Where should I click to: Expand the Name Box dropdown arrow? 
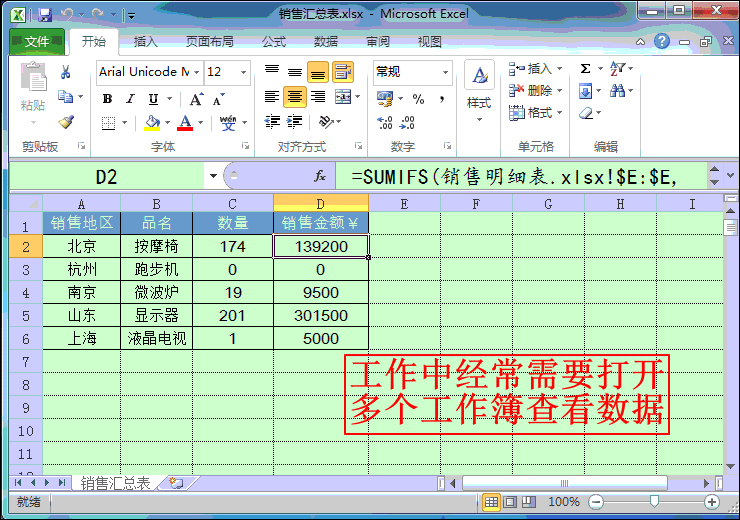tap(213, 176)
